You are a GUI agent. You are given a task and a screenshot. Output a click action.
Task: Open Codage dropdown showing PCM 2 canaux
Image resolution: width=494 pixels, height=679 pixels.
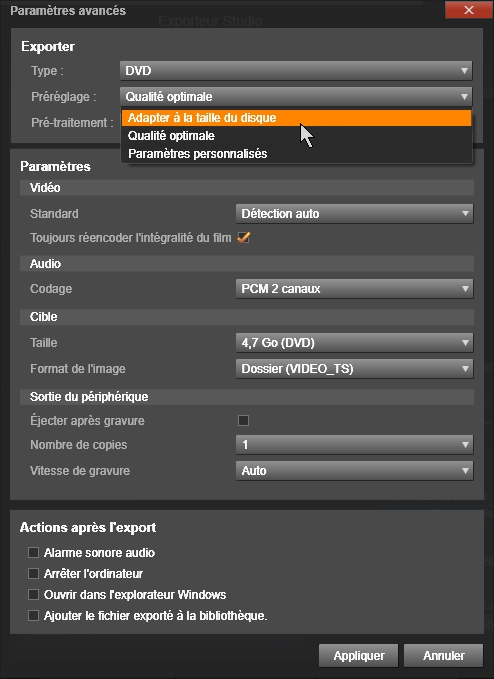[355, 289]
